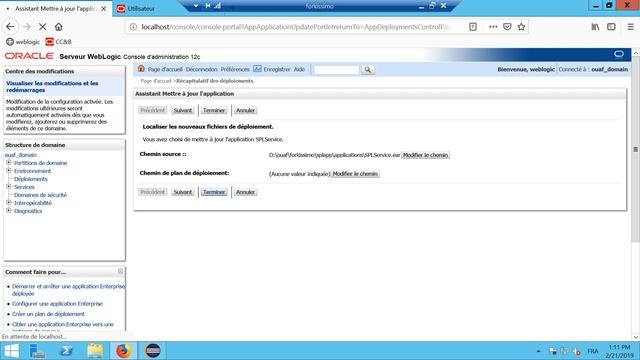
Task: Modify the Chemin source path
Action: tap(425, 155)
